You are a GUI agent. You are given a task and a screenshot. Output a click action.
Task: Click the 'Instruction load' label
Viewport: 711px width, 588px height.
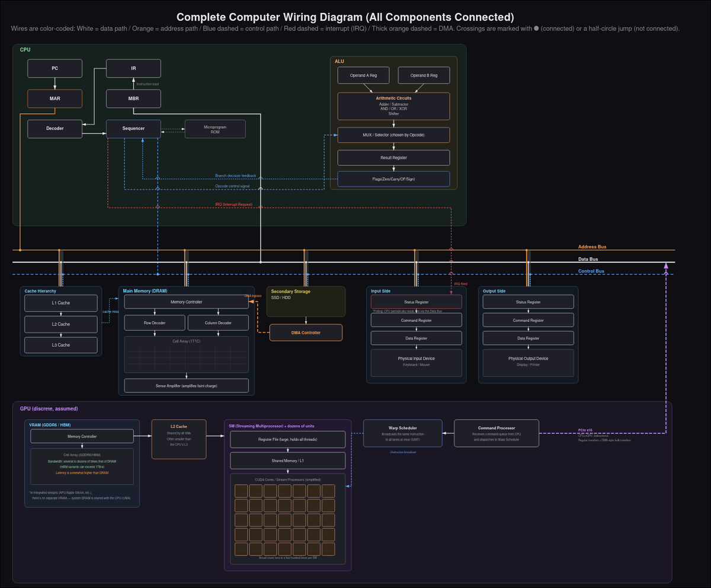tap(148, 84)
